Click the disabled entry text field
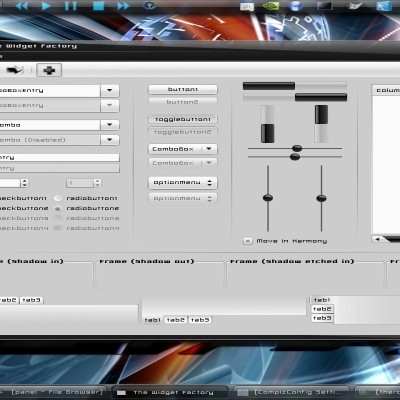Viewport: 400px width, 400px height. coord(59,168)
